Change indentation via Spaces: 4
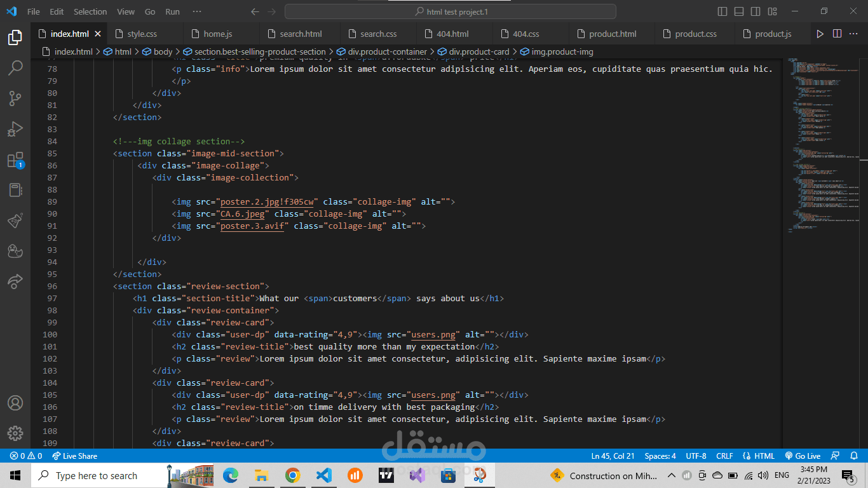 coord(660,456)
